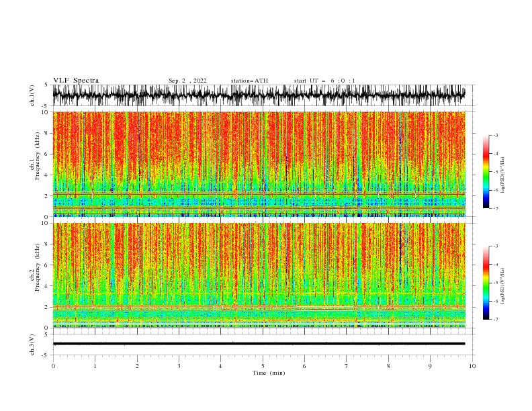This screenshot has height=411, width=532.
Task: Click the time axis tick label "5"
Action: 263,366
